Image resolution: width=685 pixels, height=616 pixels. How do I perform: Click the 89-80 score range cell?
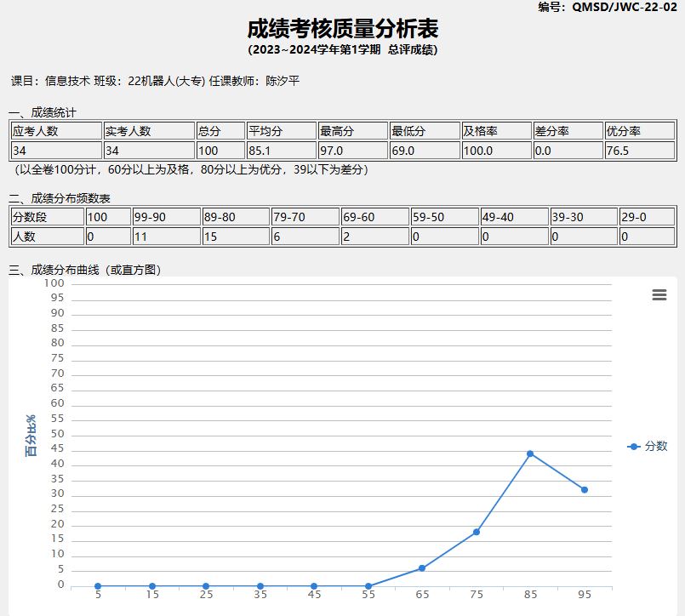pos(236,217)
